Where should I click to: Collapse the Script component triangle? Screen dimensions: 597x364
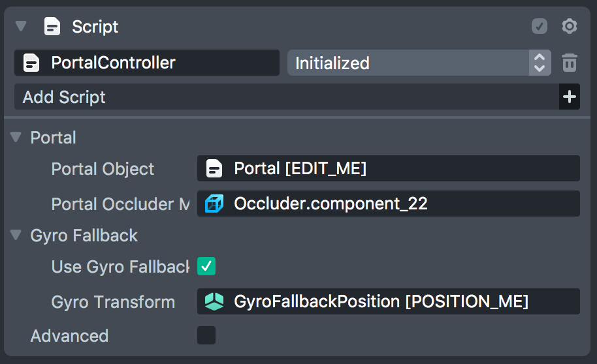(x=21, y=27)
